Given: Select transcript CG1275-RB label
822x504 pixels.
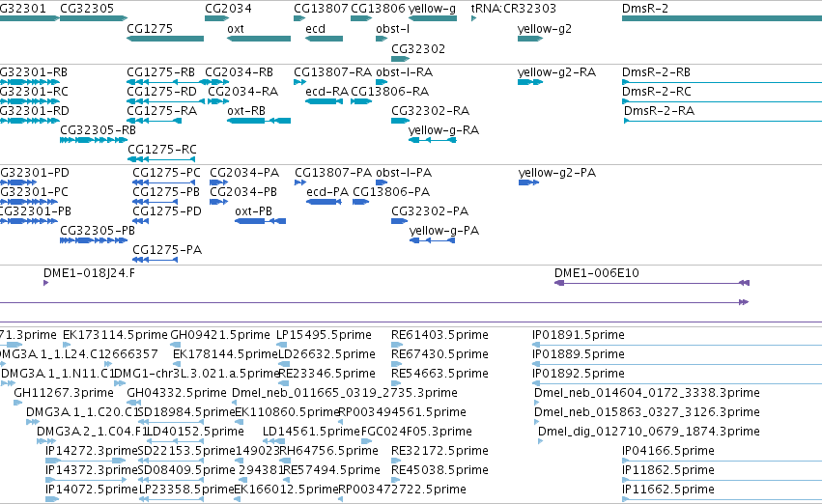Looking at the screenshot, I should click(160, 71).
